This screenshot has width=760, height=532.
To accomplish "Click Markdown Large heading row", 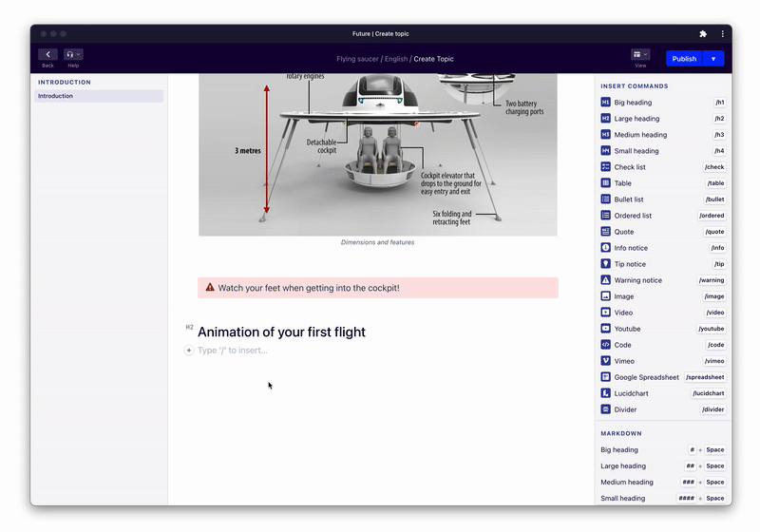I will tap(663, 465).
